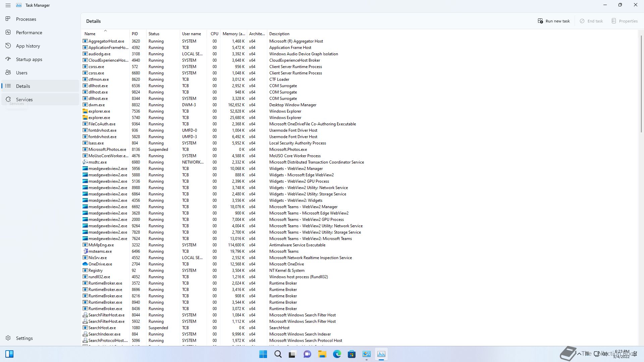Screen dimensions: 644x362
Task: Open File Explorer from the taskbar
Action: pos(322,354)
